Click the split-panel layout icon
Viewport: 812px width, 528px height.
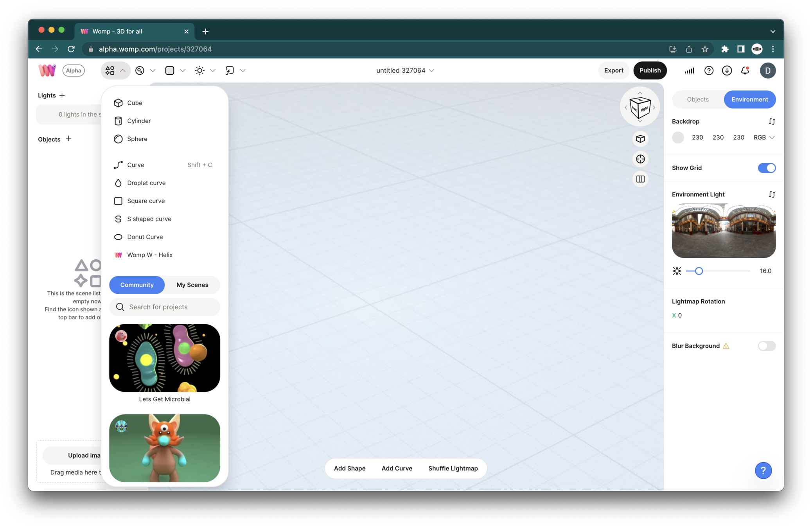(x=640, y=179)
